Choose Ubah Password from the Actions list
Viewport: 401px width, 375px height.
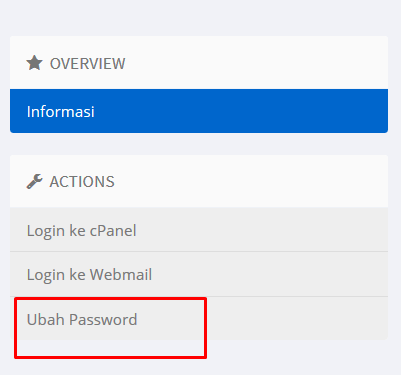tap(199, 318)
